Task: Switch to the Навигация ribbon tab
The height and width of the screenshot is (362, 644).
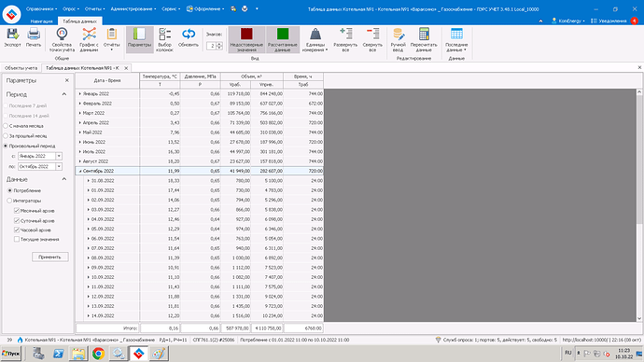Action: click(41, 21)
